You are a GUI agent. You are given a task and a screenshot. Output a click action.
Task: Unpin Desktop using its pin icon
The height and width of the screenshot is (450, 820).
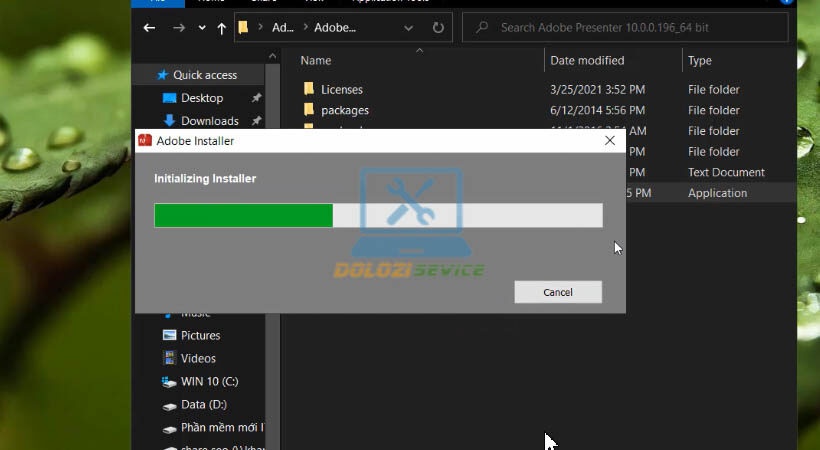(256, 98)
